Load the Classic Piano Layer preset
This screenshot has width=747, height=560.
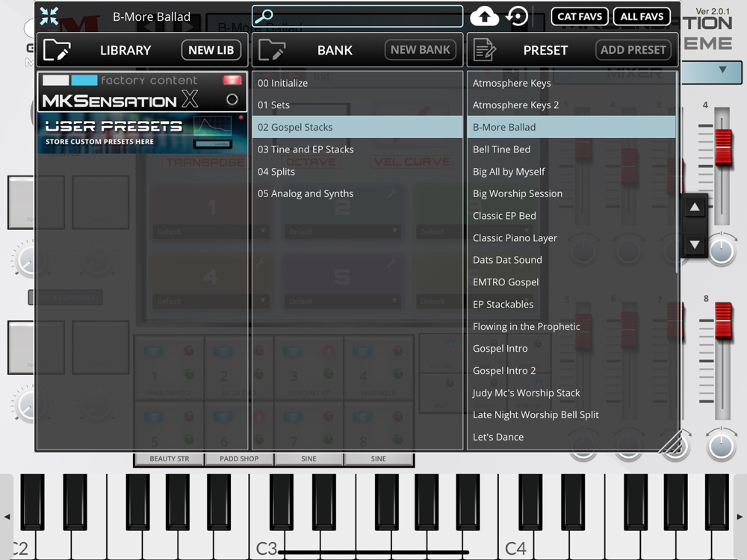pyautogui.click(x=571, y=237)
